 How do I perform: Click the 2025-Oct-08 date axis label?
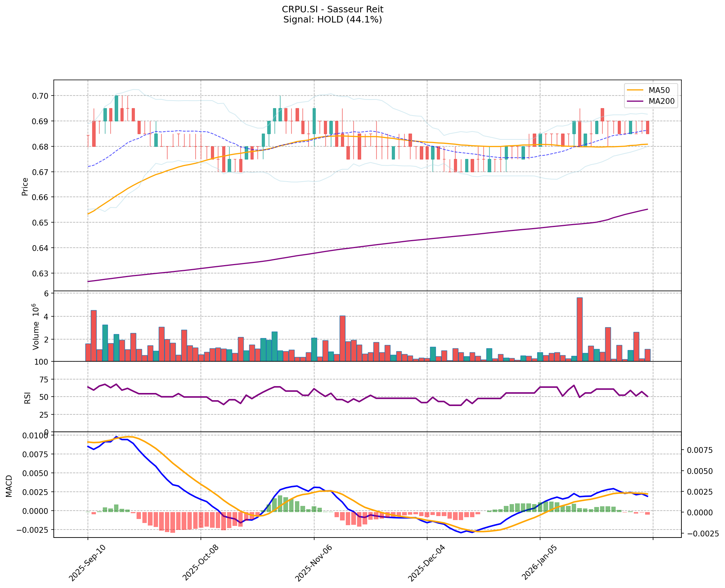click(x=200, y=562)
